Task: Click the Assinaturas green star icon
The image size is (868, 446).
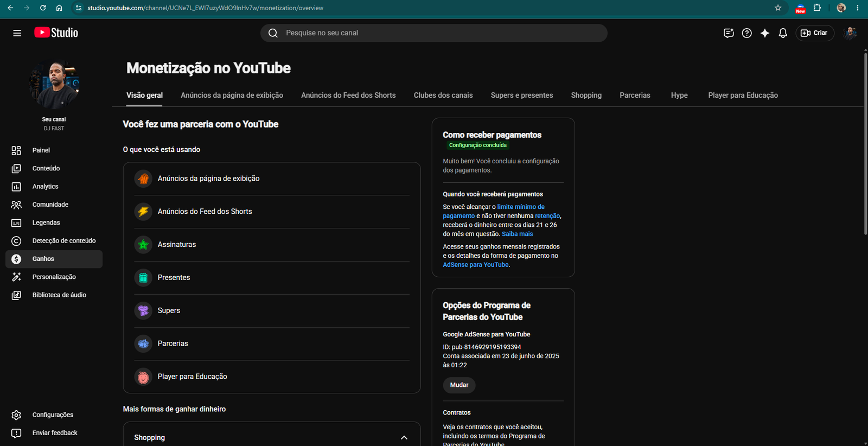Action: point(143,245)
